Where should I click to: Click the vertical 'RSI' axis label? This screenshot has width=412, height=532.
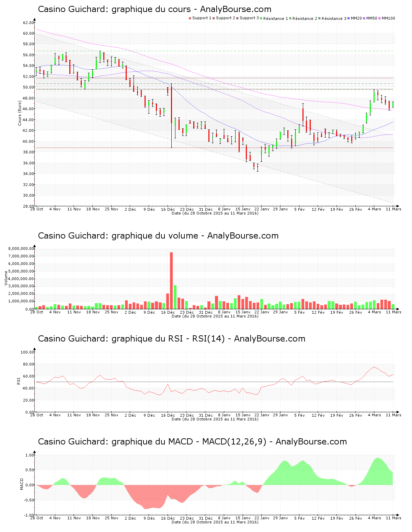click(x=19, y=381)
